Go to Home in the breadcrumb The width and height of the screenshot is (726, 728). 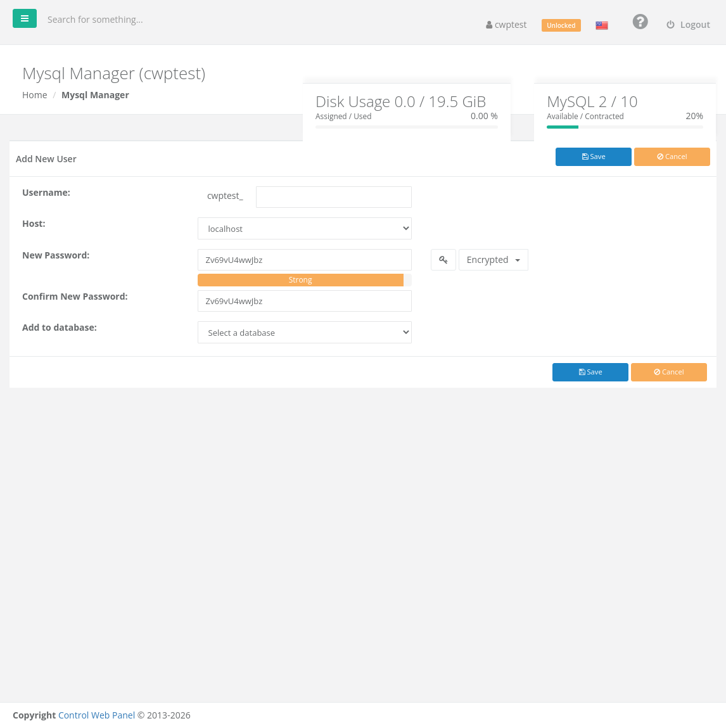point(35,95)
